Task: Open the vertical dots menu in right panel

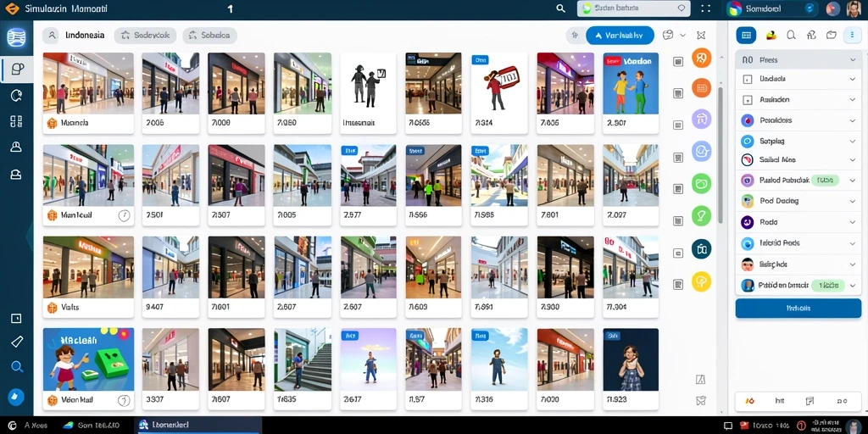Action: (851, 36)
